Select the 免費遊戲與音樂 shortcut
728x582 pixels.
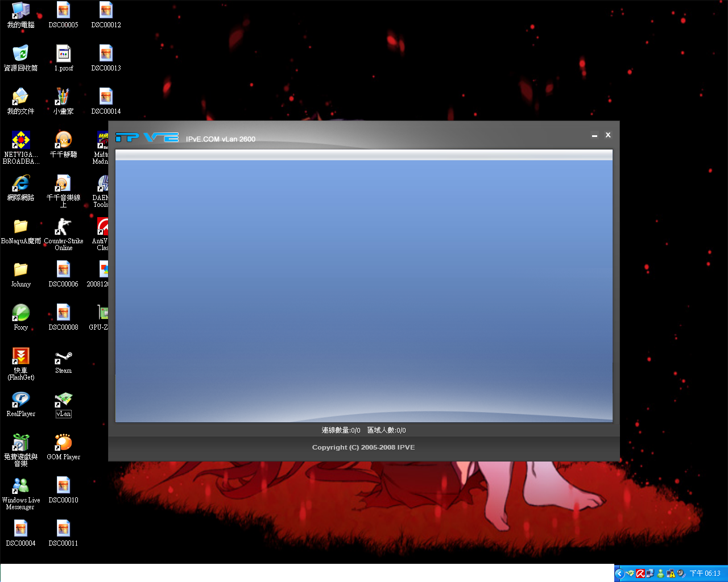click(x=20, y=450)
